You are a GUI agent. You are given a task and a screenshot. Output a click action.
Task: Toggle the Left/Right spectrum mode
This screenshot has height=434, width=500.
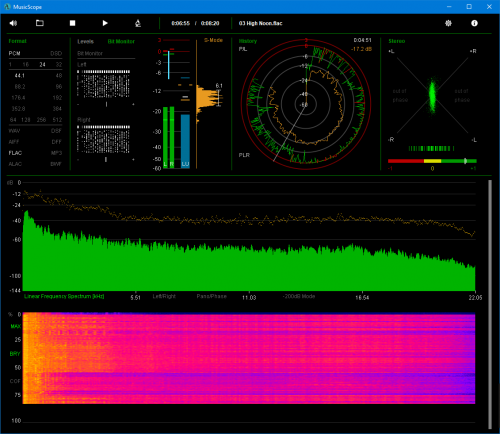(x=164, y=296)
